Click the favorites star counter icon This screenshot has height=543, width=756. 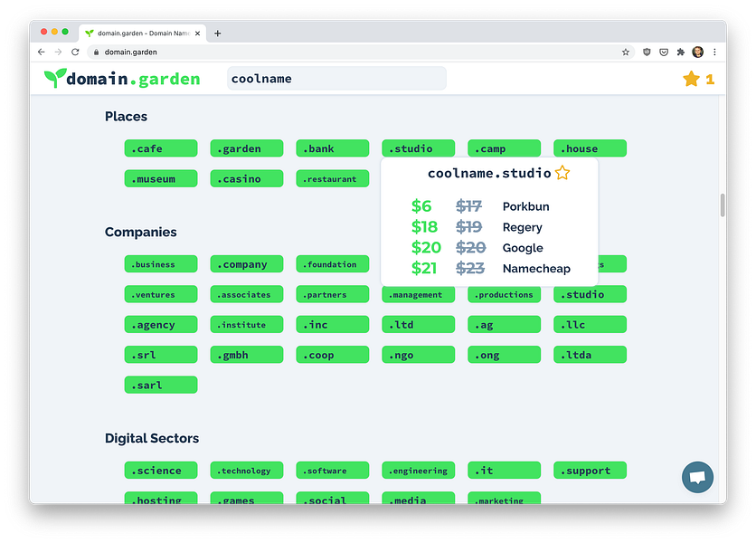[x=691, y=79]
